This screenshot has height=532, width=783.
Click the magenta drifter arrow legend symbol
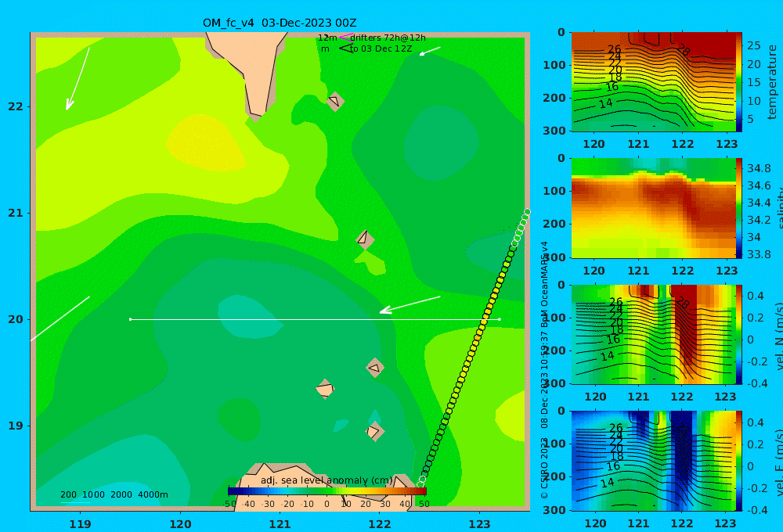point(345,38)
